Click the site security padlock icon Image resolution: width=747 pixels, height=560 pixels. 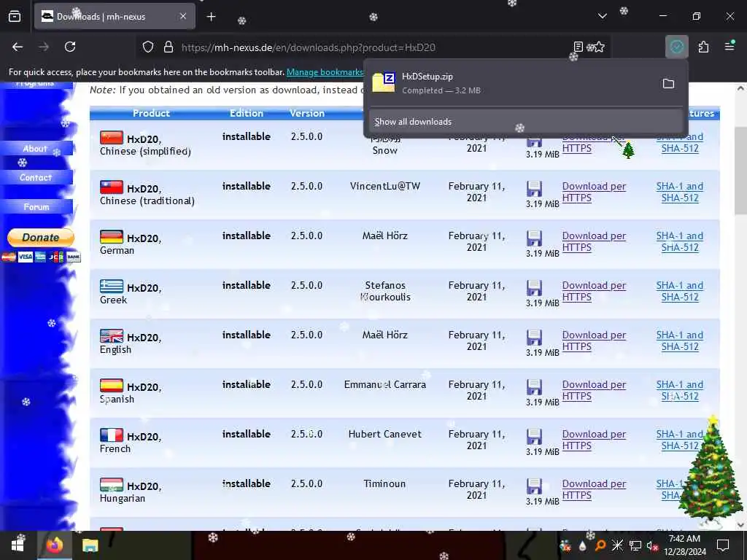click(169, 47)
